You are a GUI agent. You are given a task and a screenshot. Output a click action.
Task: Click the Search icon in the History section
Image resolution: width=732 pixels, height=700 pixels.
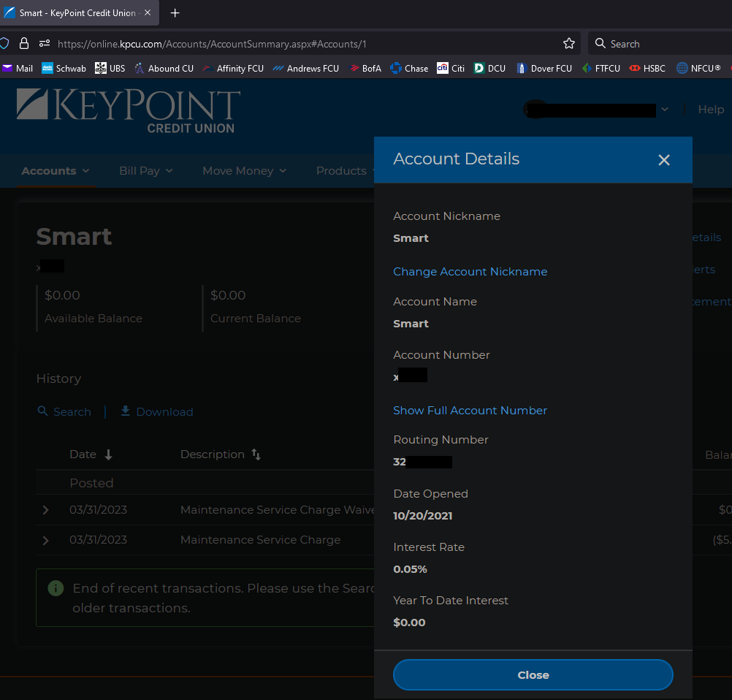pos(43,411)
